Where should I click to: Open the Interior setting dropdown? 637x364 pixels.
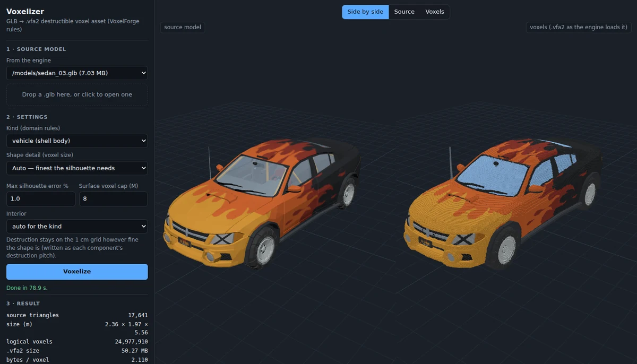77,226
